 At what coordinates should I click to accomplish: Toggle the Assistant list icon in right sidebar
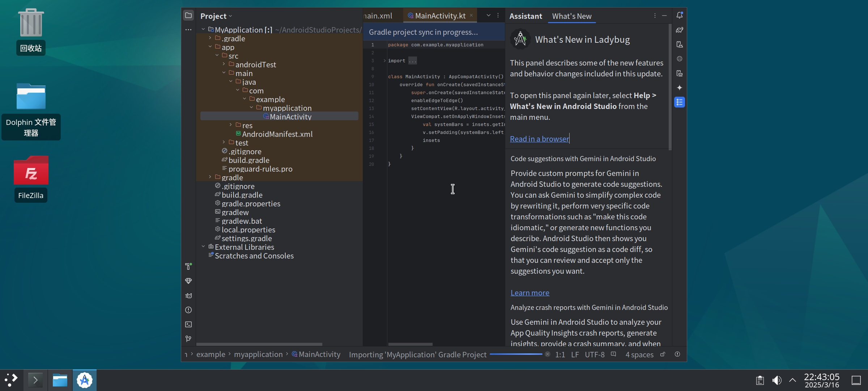click(x=680, y=102)
